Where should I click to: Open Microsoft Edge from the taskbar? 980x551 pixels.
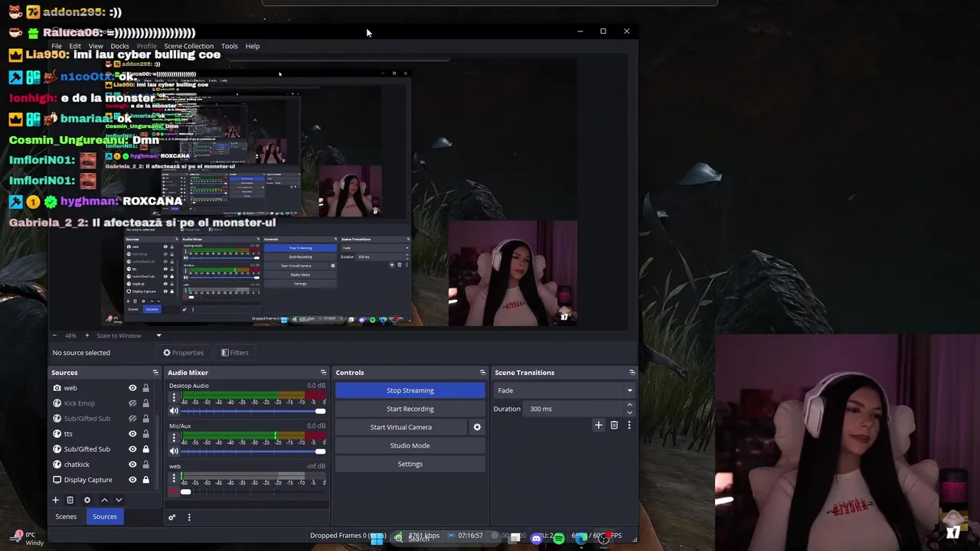(x=581, y=539)
